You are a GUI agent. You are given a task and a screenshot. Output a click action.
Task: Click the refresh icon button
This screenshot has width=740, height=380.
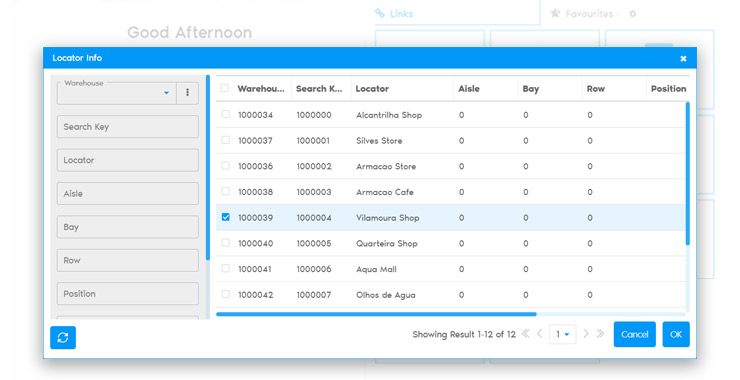click(63, 338)
